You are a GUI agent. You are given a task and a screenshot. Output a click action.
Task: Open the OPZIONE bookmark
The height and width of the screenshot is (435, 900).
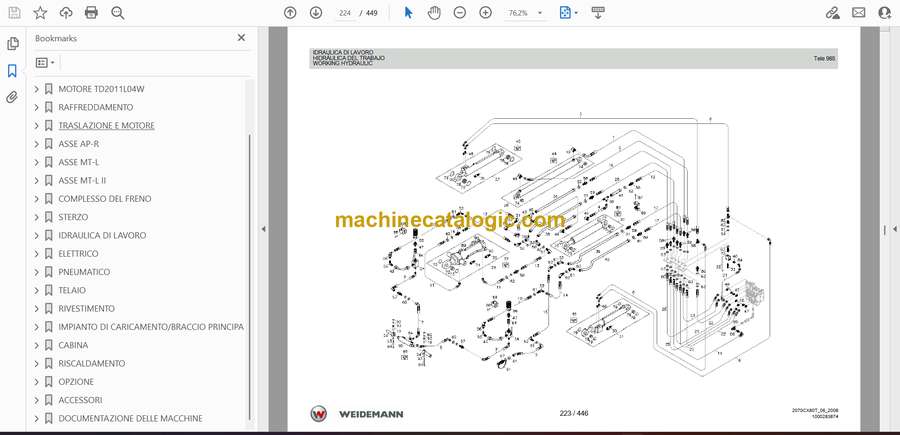click(x=76, y=382)
